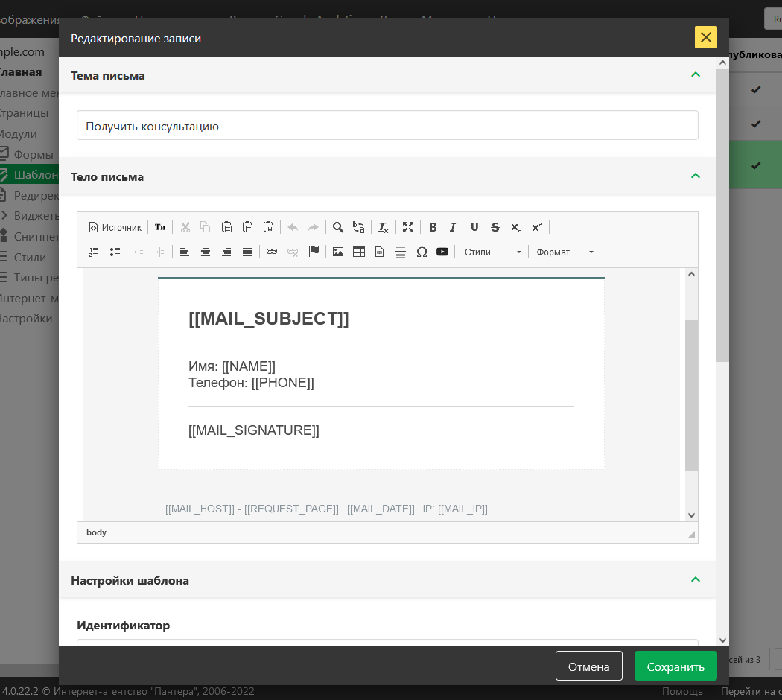Image resolution: width=782 pixels, height=700 pixels.
Task: Collapse the Тема письма section
Action: [x=696, y=75]
